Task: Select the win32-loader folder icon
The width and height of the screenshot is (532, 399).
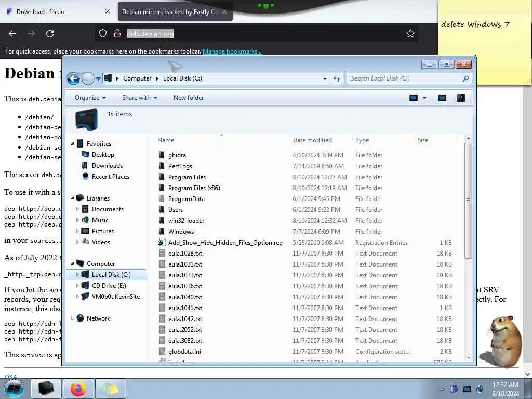Action: click(162, 220)
